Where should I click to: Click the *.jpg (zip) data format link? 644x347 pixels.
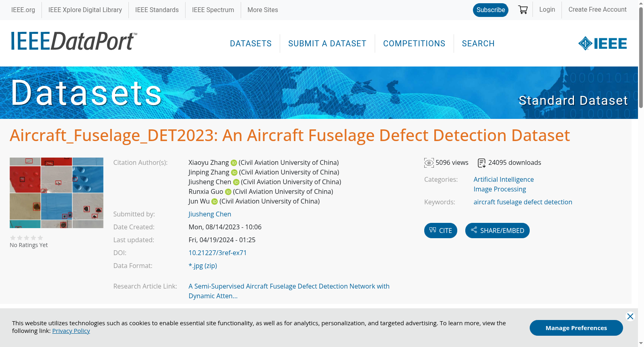click(203, 266)
